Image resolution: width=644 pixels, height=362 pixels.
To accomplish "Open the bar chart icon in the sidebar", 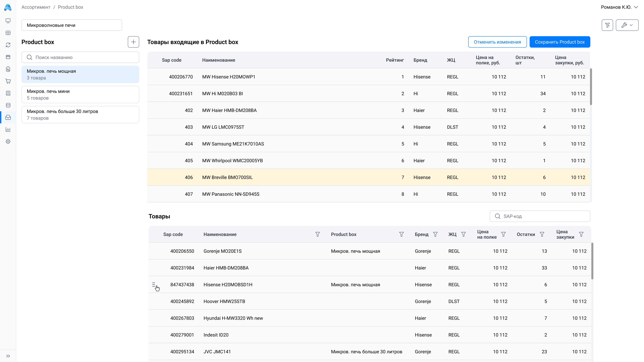I will tap(8, 129).
